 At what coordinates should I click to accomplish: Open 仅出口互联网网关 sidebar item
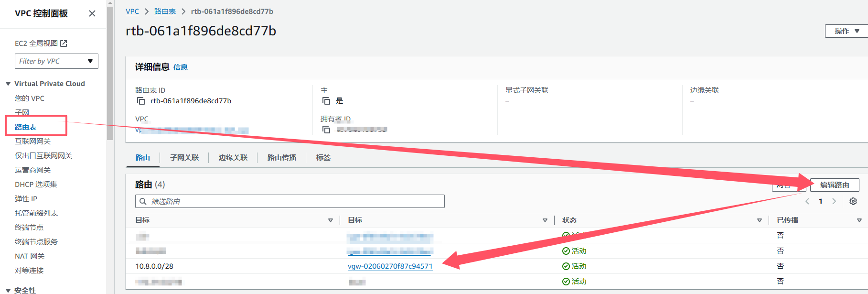(x=43, y=156)
